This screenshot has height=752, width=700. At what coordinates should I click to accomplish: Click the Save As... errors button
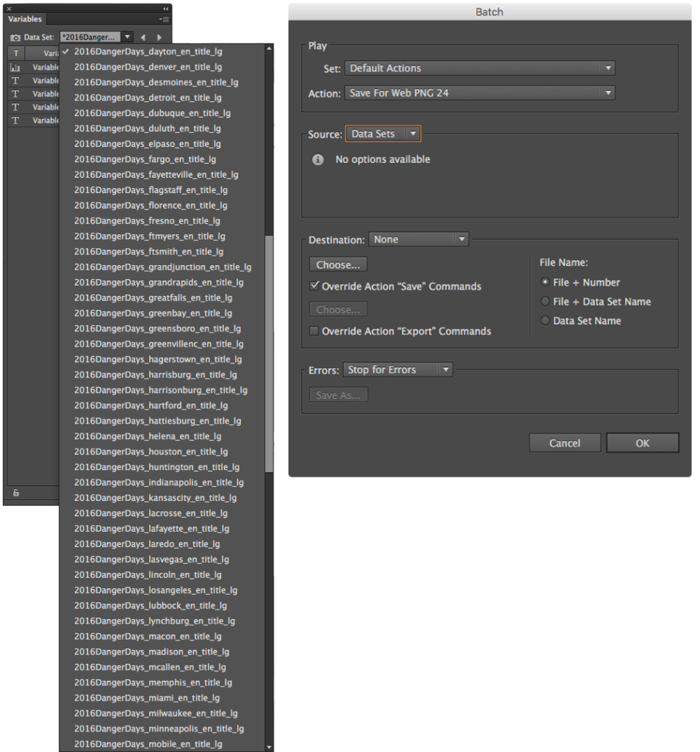pyautogui.click(x=338, y=394)
